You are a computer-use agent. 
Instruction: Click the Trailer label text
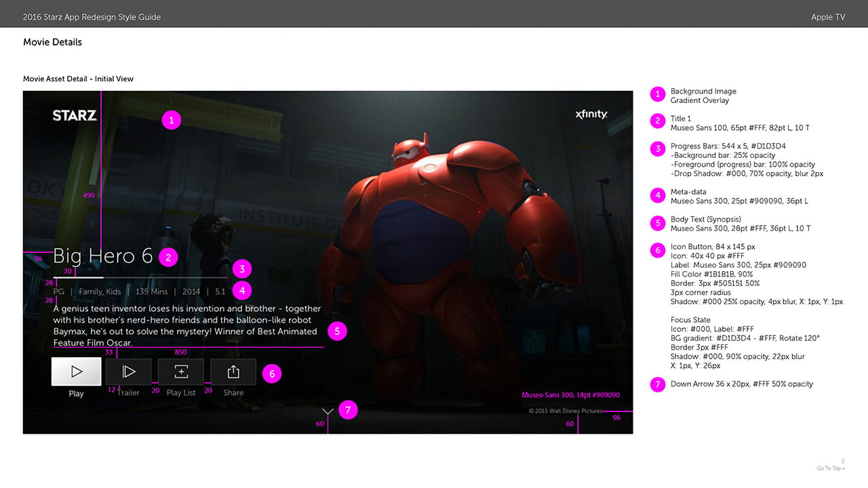point(128,392)
